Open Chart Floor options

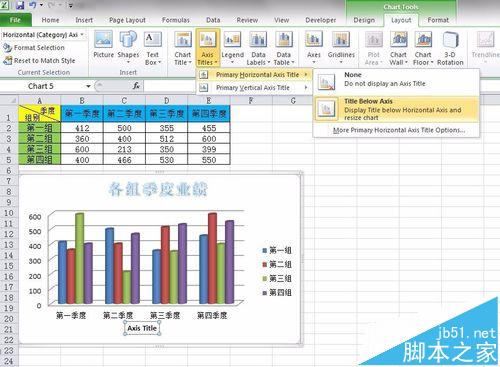point(423,47)
